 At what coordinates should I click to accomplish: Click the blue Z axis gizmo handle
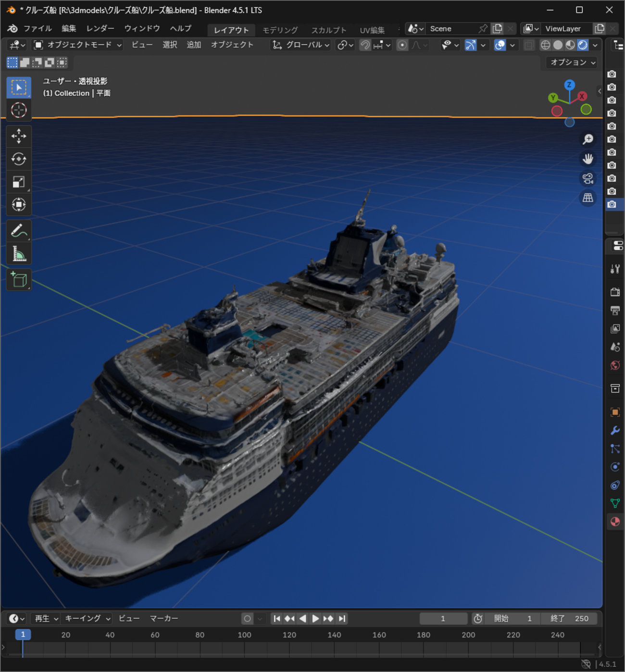pyautogui.click(x=569, y=85)
